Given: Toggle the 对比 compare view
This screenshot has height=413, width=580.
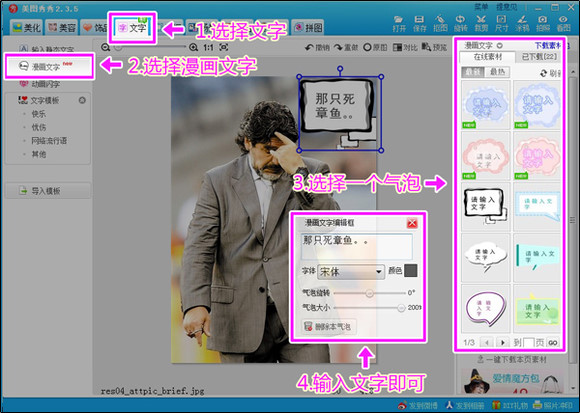Looking at the screenshot, I should 405,47.
